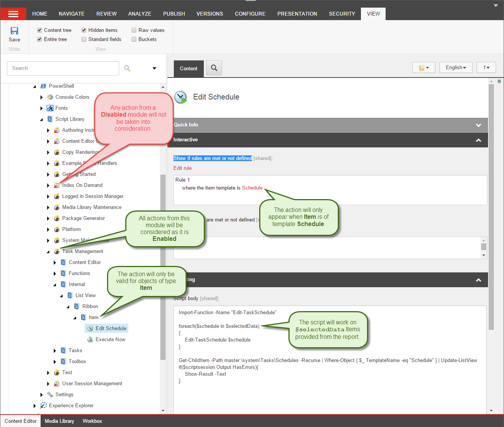Collapse the Interactive section
504x427 pixels.
(x=479, y=140)
